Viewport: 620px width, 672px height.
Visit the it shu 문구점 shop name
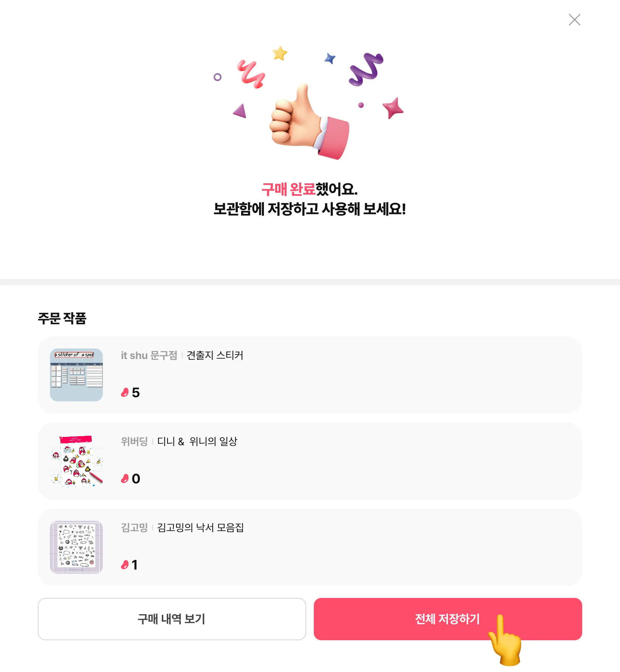coord(149,356)
